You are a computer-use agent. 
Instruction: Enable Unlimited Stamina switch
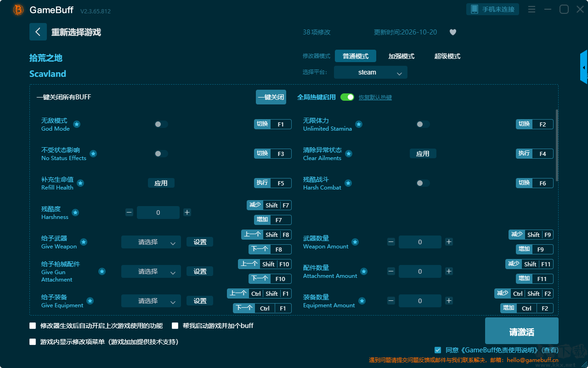[x=423, y=124]
